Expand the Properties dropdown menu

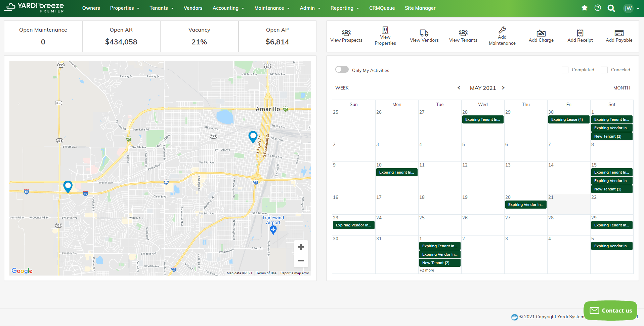125,8
